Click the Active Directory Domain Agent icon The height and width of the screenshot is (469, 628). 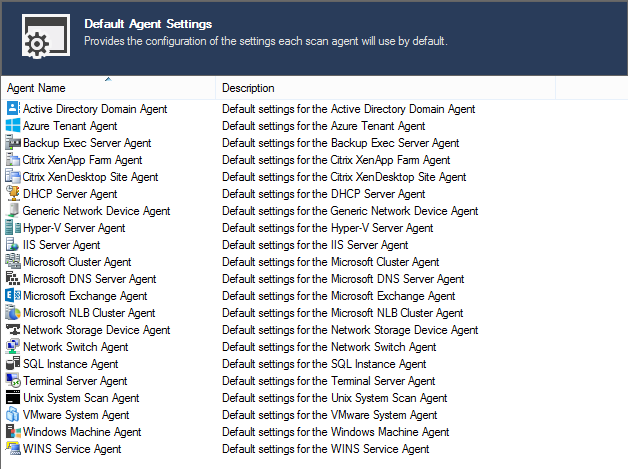pyautogui.click(x=13, y=109)
